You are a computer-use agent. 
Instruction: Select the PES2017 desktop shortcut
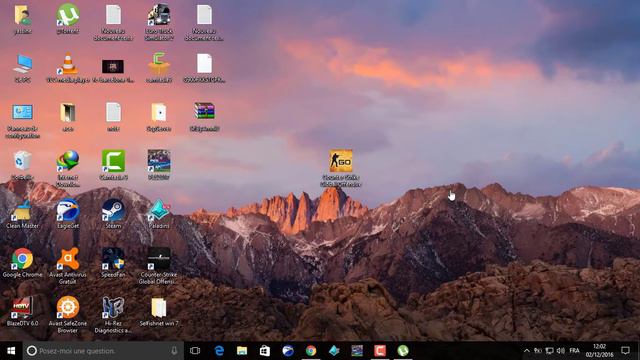tap(159, 161)
